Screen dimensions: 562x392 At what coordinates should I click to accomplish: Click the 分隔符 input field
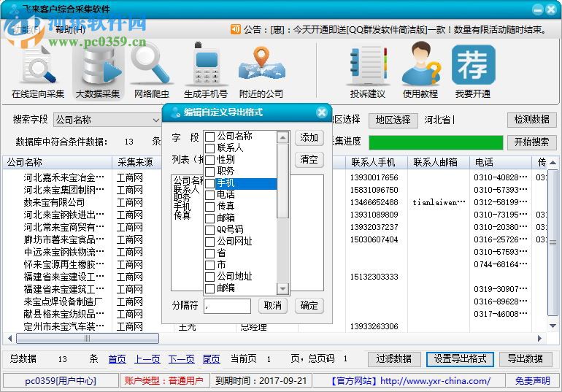click(x=227, y=306)
